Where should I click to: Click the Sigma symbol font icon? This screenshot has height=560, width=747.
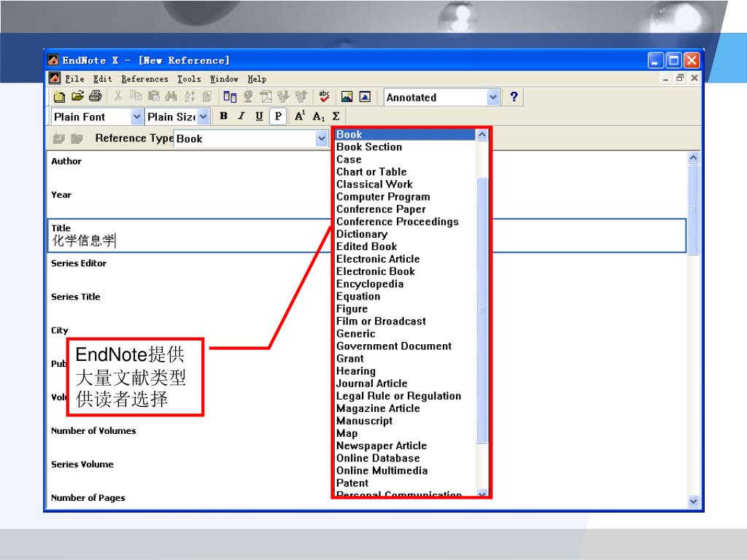click(336, 116)
